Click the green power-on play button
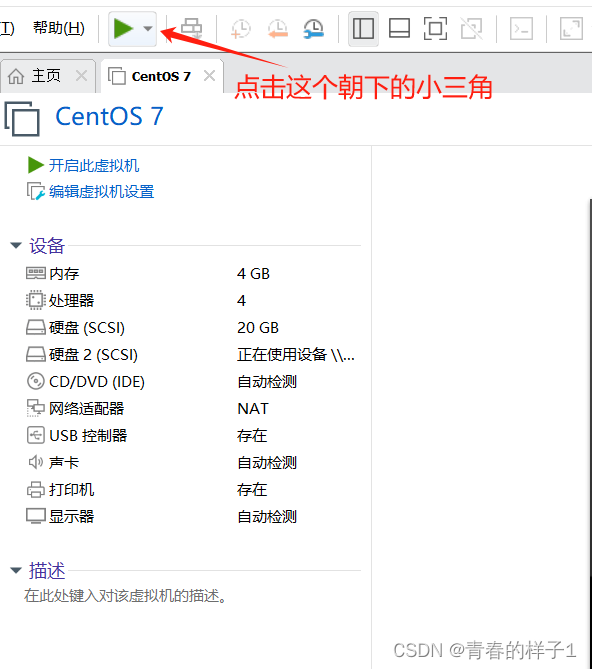This screenshot has height=669, width=592. click(123, 29)
